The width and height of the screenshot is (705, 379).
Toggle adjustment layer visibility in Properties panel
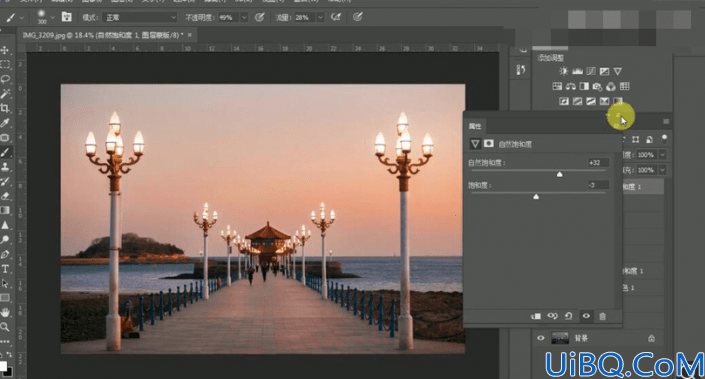pos(586,316)
